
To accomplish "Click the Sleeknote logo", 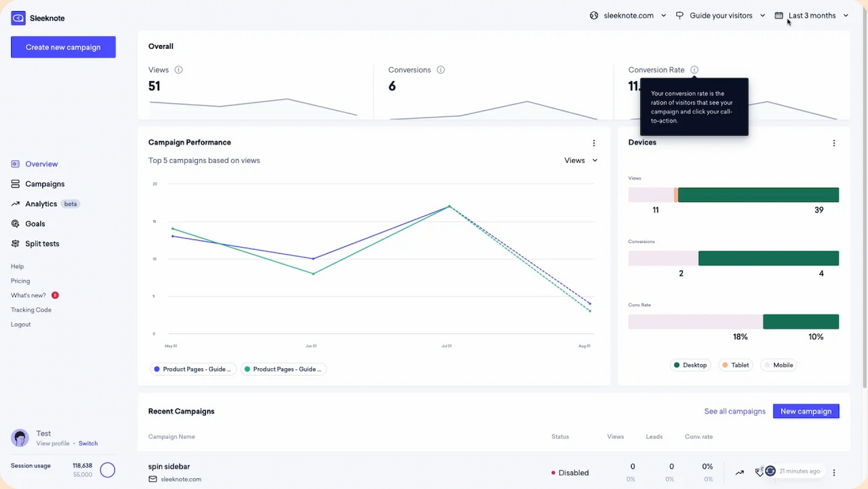I will tap(18, 18).
